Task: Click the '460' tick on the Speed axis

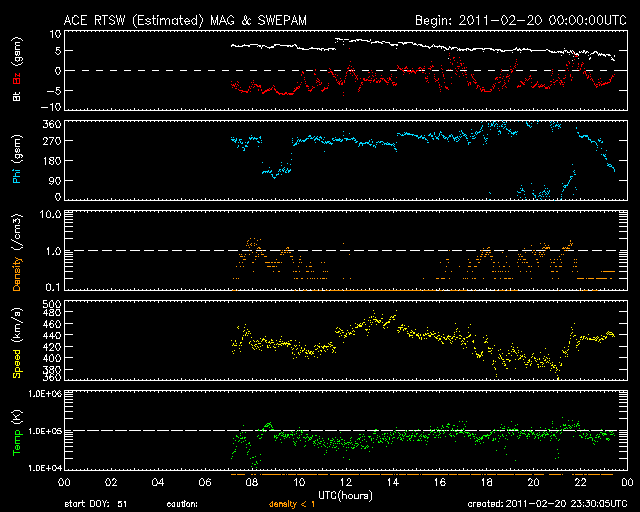Action: pyautogui.click(x=52, y=324)
